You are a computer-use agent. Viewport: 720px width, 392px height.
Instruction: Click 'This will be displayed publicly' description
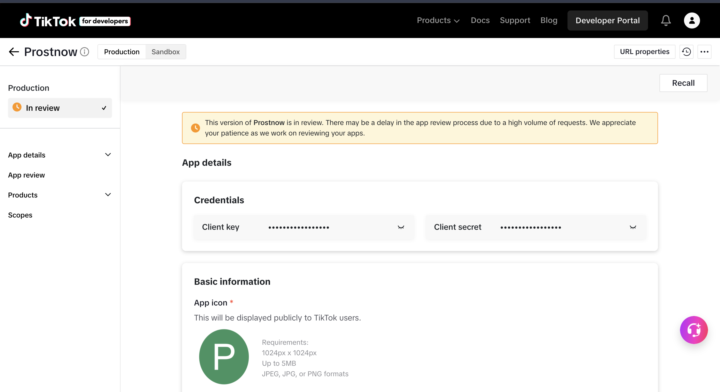point(277,318)
